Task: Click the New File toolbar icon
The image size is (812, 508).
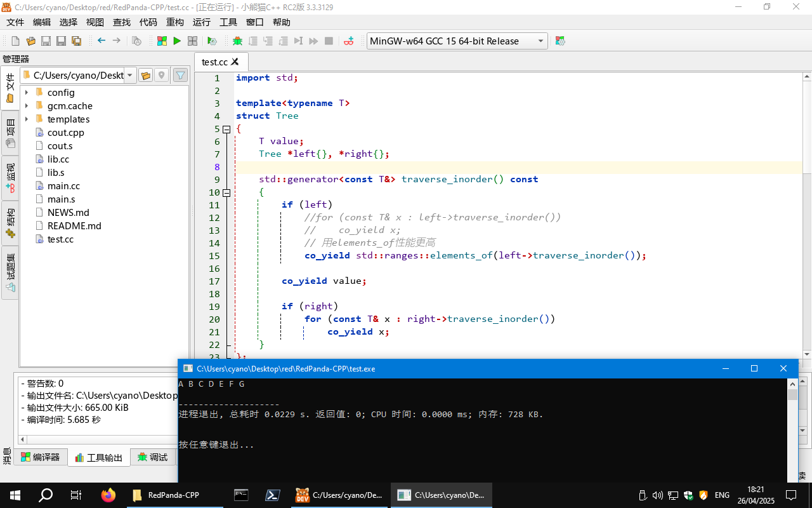Action: point(15,41)
